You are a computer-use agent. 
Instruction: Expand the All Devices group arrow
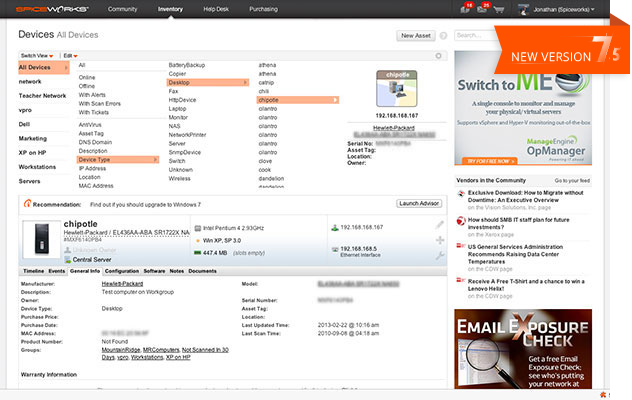point(66,68)
